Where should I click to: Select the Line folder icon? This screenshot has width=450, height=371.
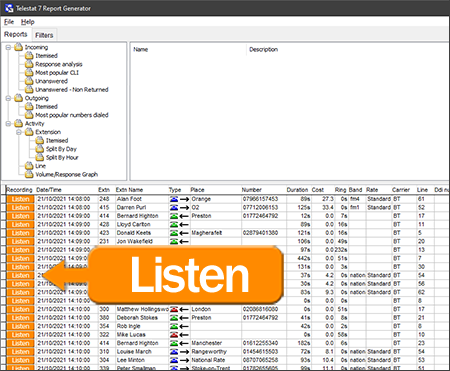point(29,166)
